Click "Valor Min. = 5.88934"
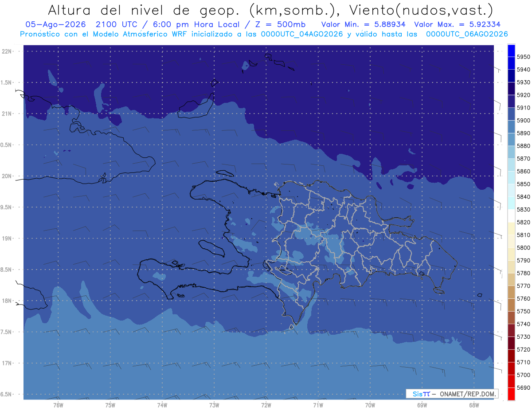Viewport: 532px width, 411px height. tap(363, 24)
